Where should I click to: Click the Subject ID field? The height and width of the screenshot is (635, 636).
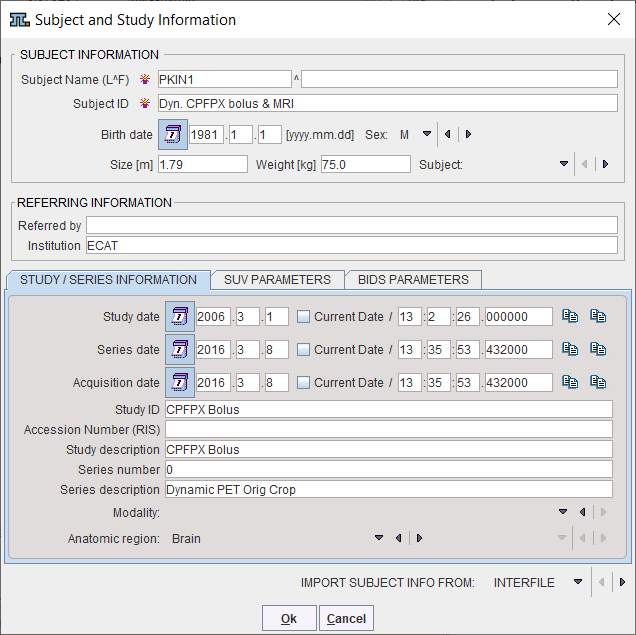[x=388, y=103]
